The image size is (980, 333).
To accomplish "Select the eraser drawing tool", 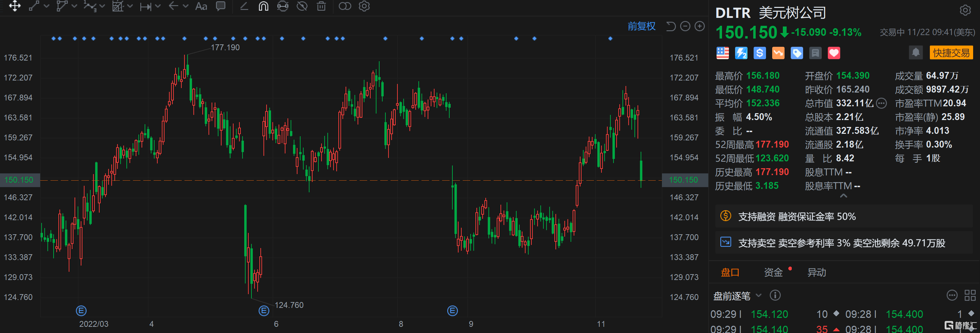I will [x=244, y=6].
